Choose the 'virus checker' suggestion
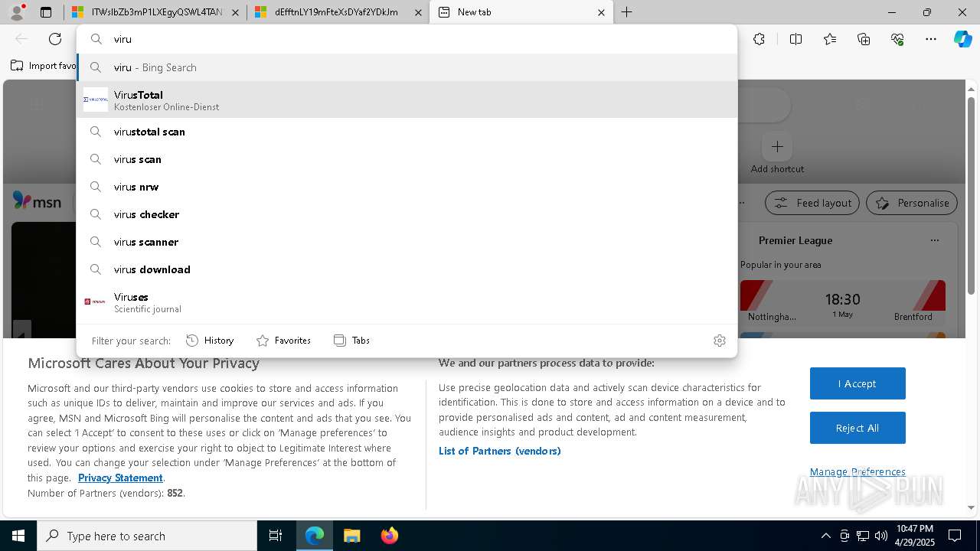 coord(407,214)
